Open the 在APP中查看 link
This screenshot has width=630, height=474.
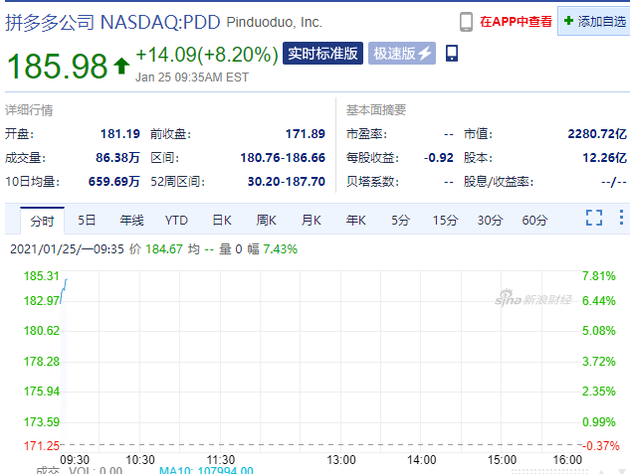point(516,22)
